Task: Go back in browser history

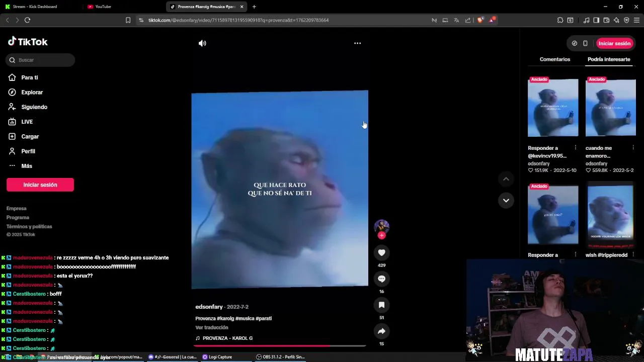Action: coord(7,20)
